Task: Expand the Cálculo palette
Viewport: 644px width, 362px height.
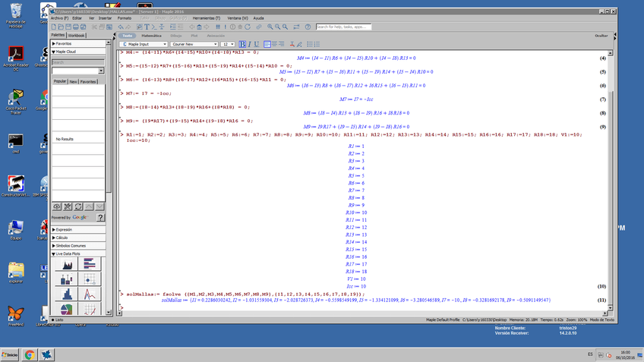Action: [x=62, y=238]
